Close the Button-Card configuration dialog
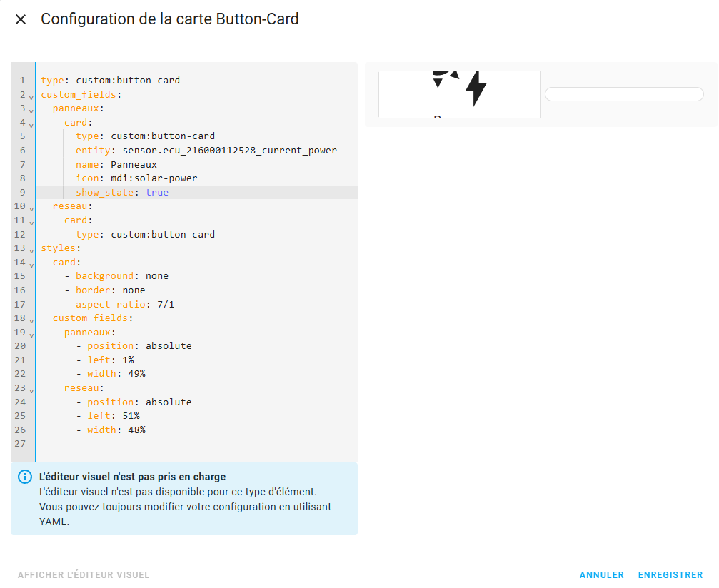Screen dimensions: 719x588 click(x=21, y=19)
